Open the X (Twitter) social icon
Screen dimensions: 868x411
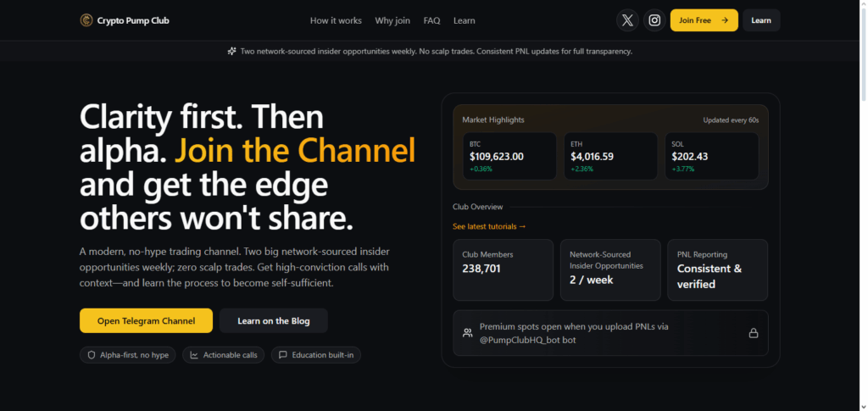pyautogui.click(x=627, y=20)
